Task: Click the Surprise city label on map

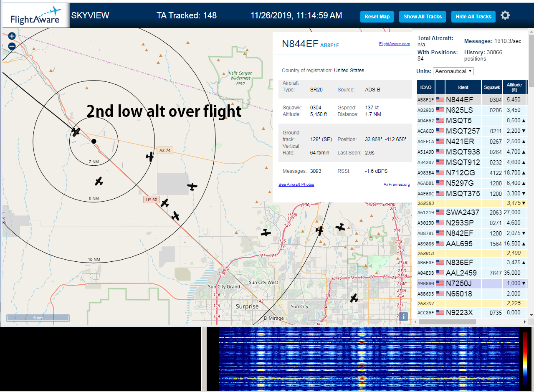Action: pyautogui.click(x=247, y=306)
